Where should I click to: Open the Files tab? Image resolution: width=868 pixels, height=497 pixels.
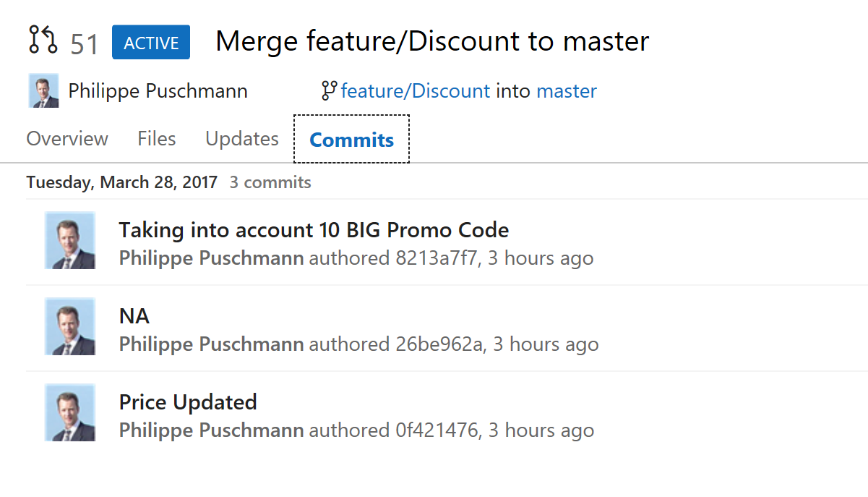click(156, 139)
